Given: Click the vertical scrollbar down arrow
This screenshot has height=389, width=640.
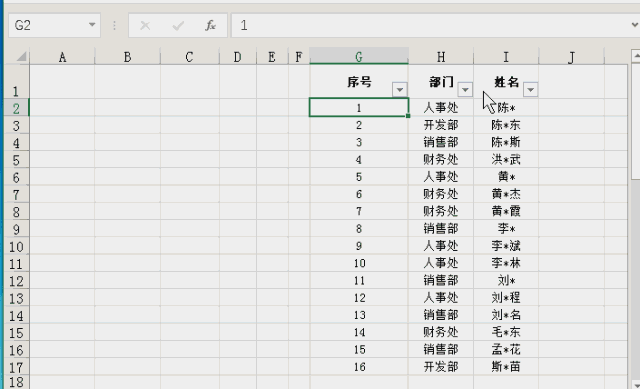Looking at the screenshot, I should point(636,384).
